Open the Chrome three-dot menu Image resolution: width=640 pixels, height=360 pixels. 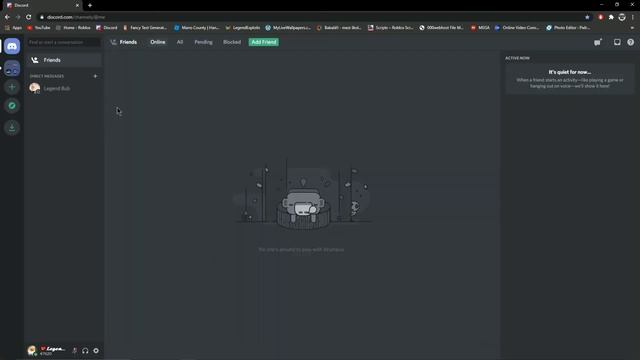tap(633, 17)
